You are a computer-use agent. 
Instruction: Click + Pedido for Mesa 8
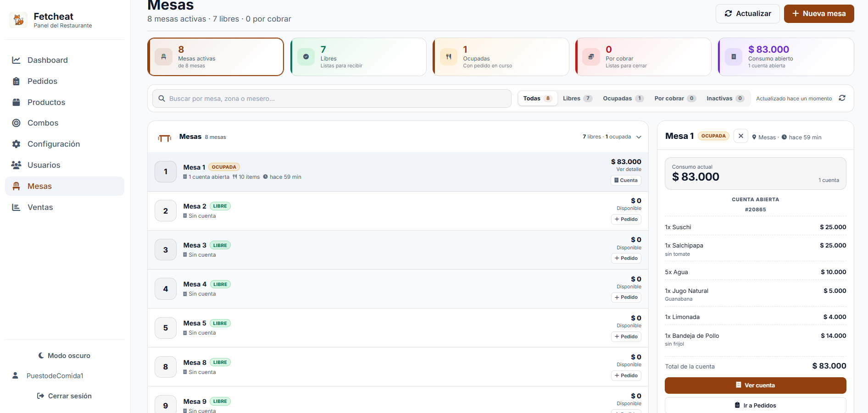pos(626,375)
